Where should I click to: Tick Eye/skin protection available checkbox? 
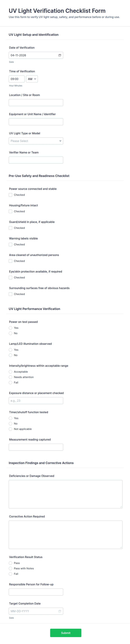coord(10,278)
